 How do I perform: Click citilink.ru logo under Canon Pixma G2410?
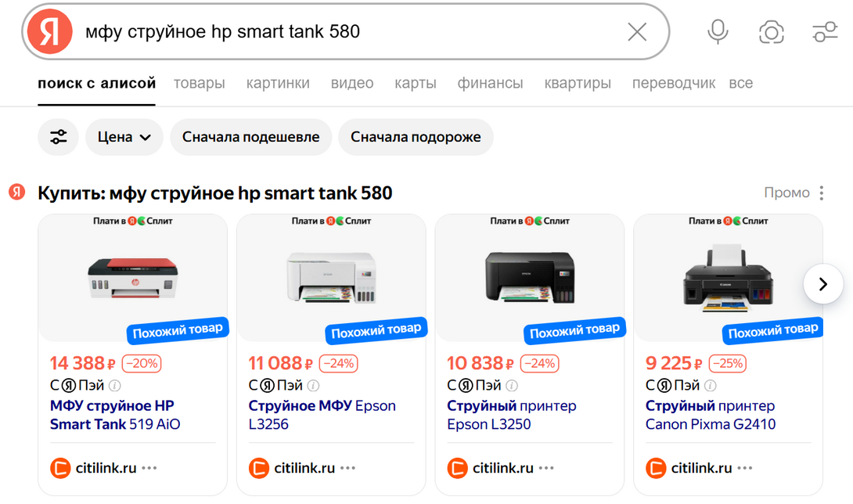pos(656,468)
